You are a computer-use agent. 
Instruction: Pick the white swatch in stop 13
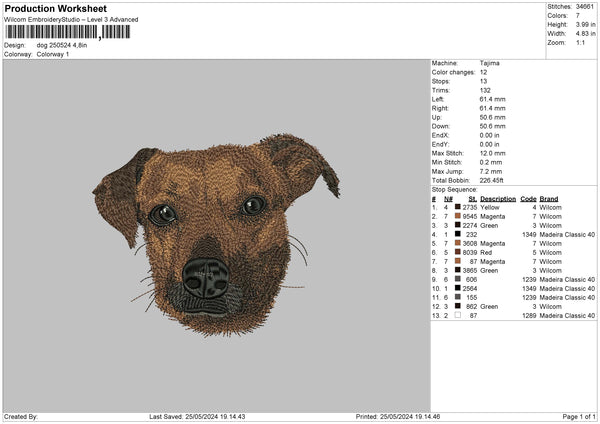[458, 315]
